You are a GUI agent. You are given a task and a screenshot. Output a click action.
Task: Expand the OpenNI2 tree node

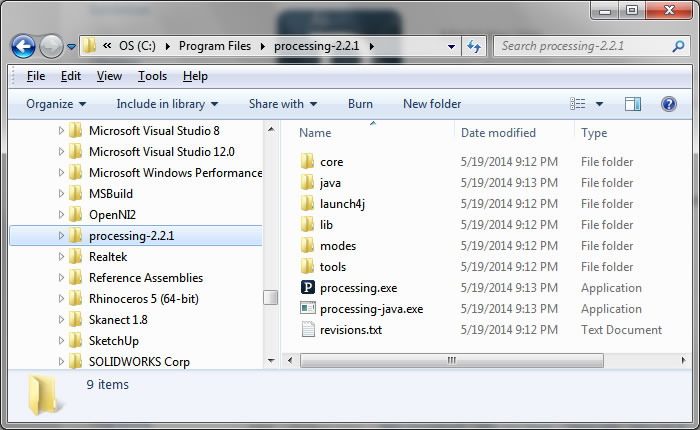(x=61, y=214)
